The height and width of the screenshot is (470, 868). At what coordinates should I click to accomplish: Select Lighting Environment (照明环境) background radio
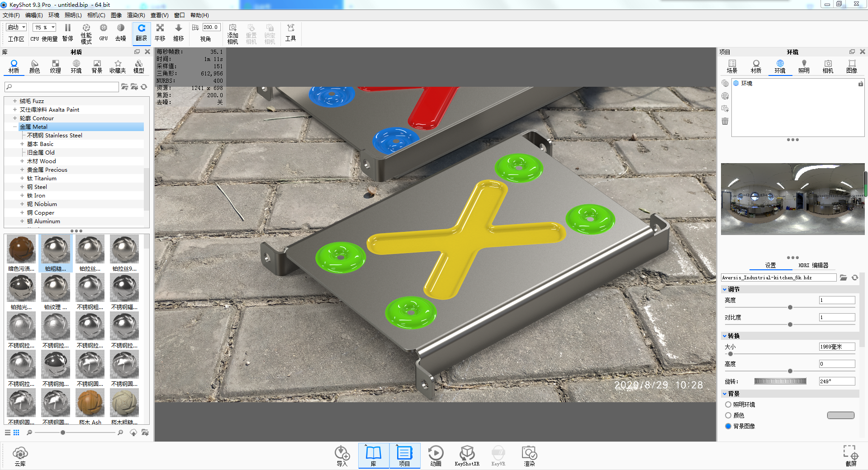click(x=728, y=404)
